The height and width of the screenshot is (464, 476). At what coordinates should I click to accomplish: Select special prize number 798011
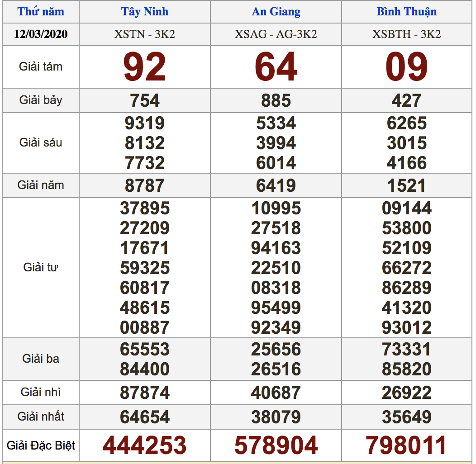point(406,445)
